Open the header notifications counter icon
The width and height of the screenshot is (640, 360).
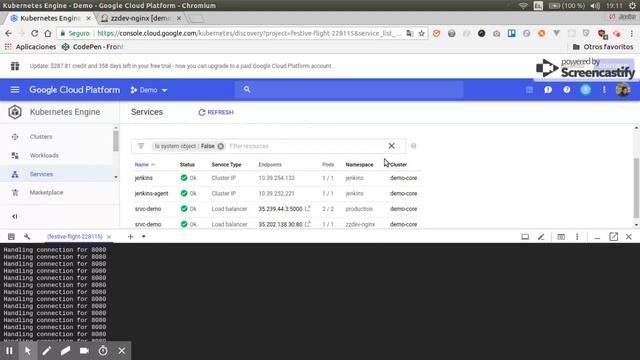pos(585,90)
